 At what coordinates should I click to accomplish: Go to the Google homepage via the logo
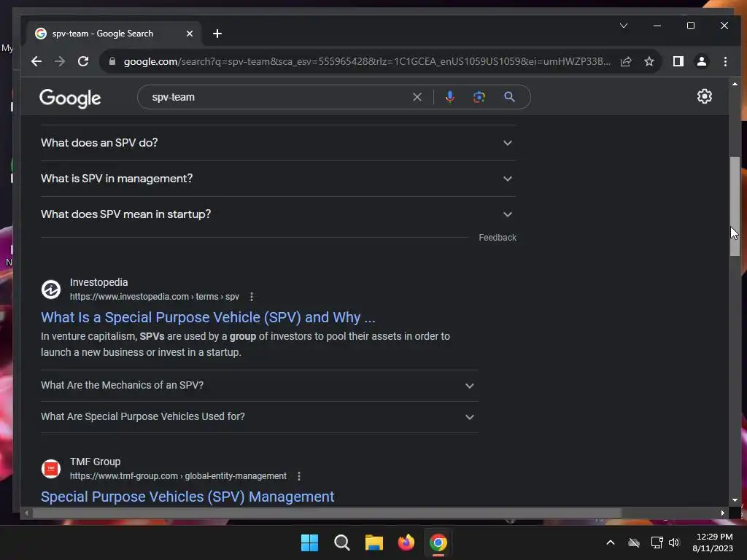click(70, 98)
